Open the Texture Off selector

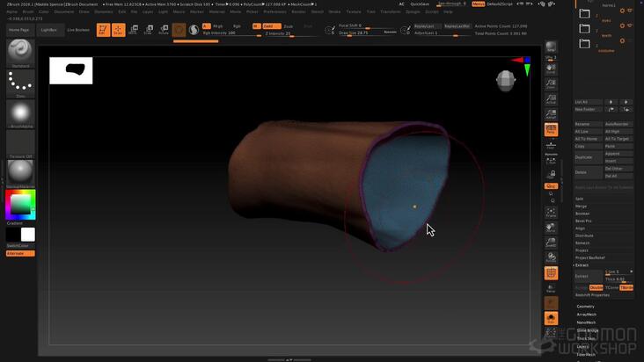[20, 144]
